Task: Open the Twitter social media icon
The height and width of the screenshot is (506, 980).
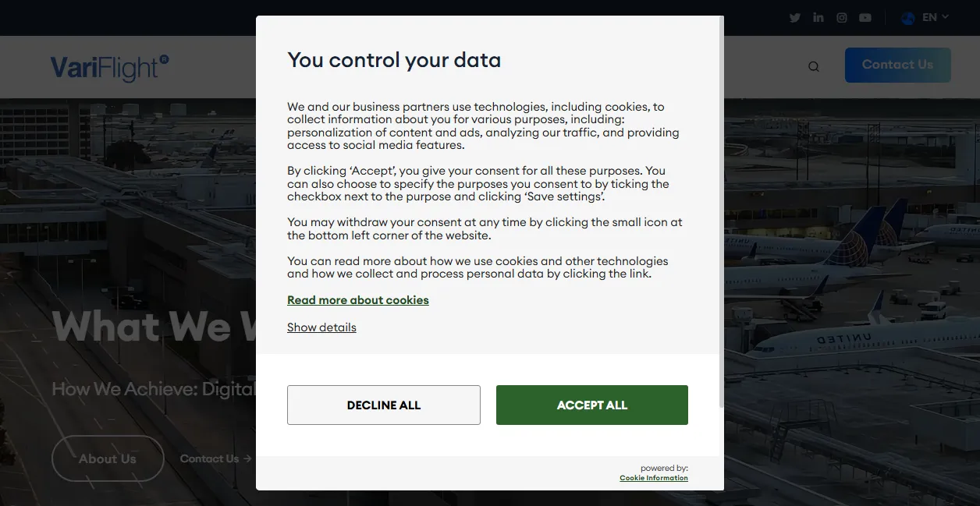Action: coord(795,18)
